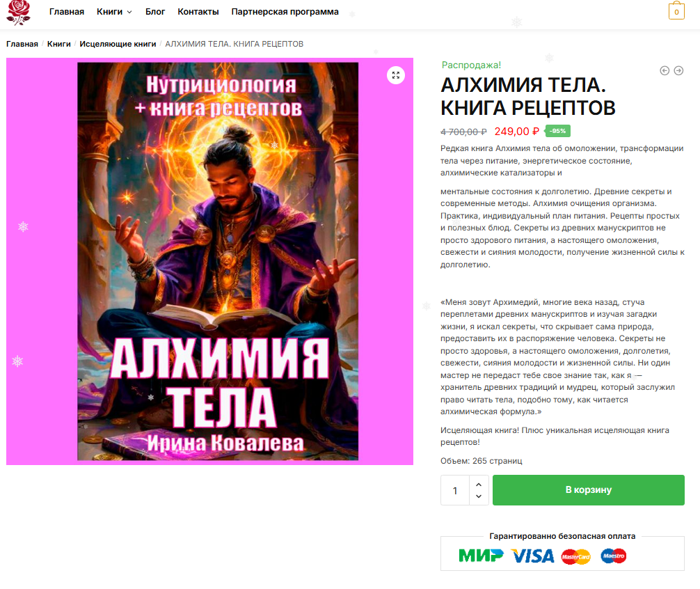Screen dimensions: 700x589
Task: Click the Алхимия тела book cover image
Action: [218, 261]
